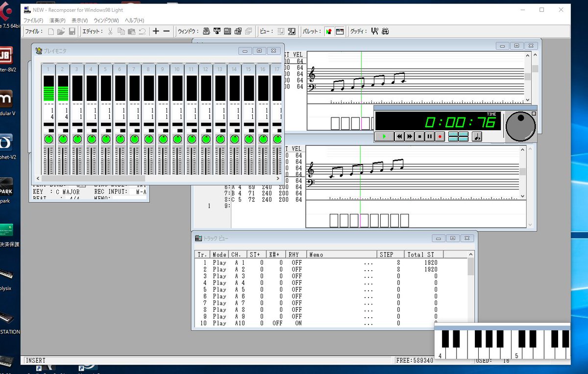
Task: Open the fourth ウィンドウ toolbar icon
Action: click(x=238, y=31)
